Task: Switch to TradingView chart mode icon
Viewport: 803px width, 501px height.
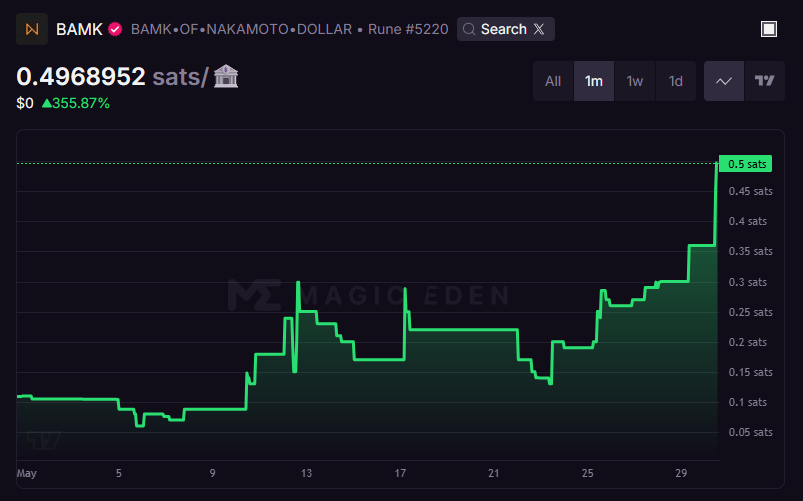Action: click(x=765, y=81)
